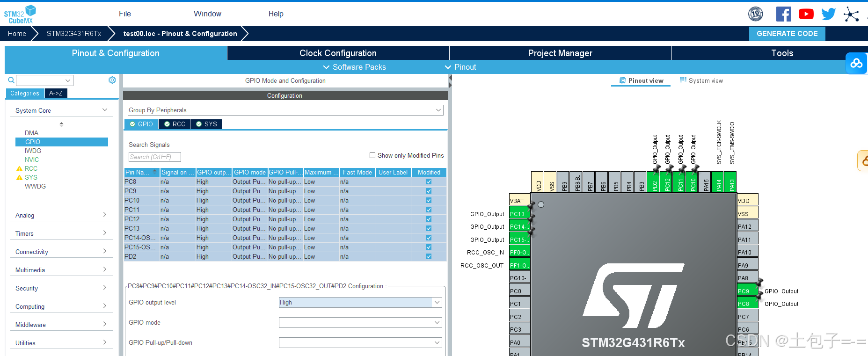Select pin VBAT on the chip

[519, 201]
